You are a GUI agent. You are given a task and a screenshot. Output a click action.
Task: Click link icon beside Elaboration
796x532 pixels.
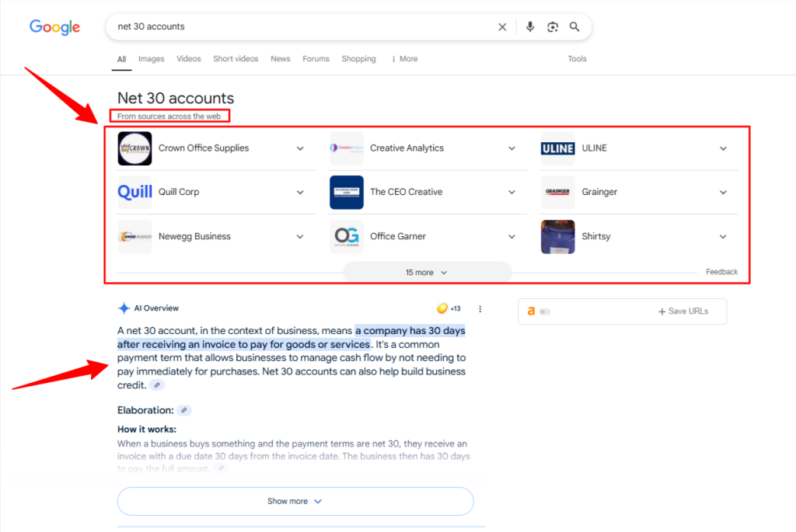(x=183, y=410)
